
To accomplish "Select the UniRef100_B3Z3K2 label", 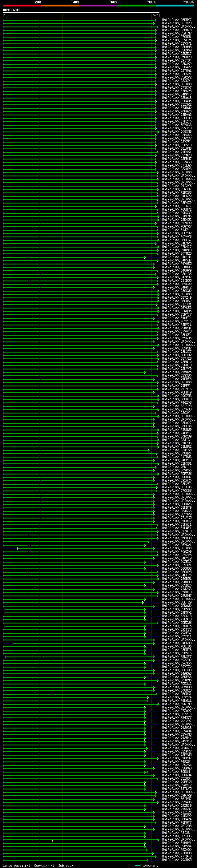I will 177,104.
